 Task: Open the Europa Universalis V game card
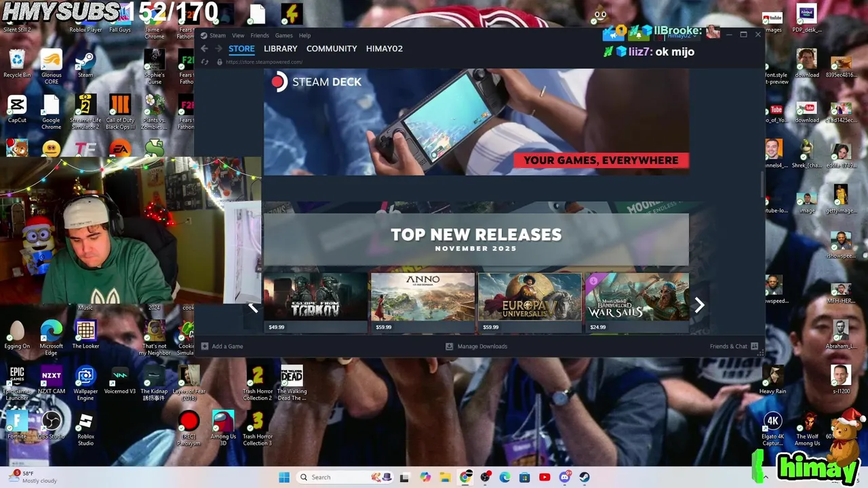pos(530,303)
